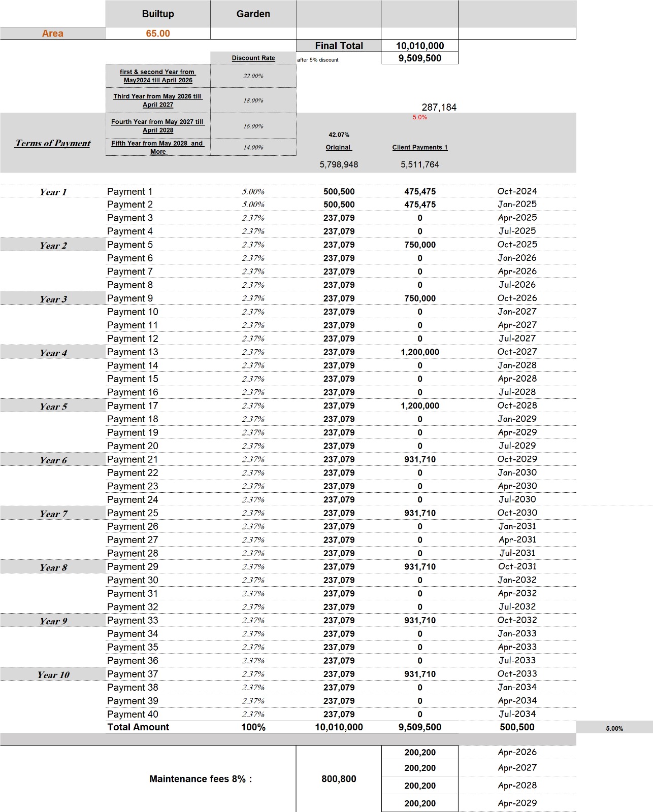Click the 200,200 installment dated Apr-2026
Viewport: 653px width, 812px height.
click(x=420, y=753)
